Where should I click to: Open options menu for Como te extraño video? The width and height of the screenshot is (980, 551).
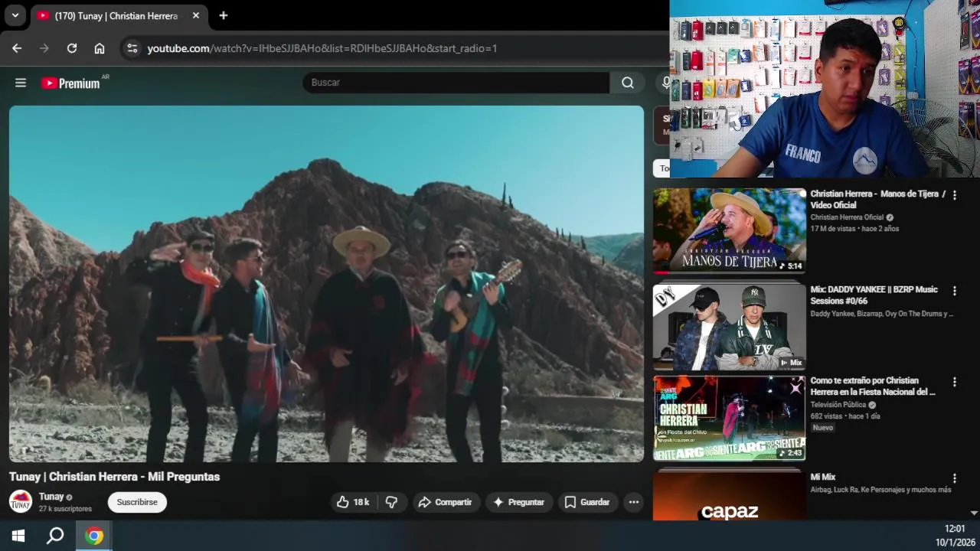click(x=954, y=382)
